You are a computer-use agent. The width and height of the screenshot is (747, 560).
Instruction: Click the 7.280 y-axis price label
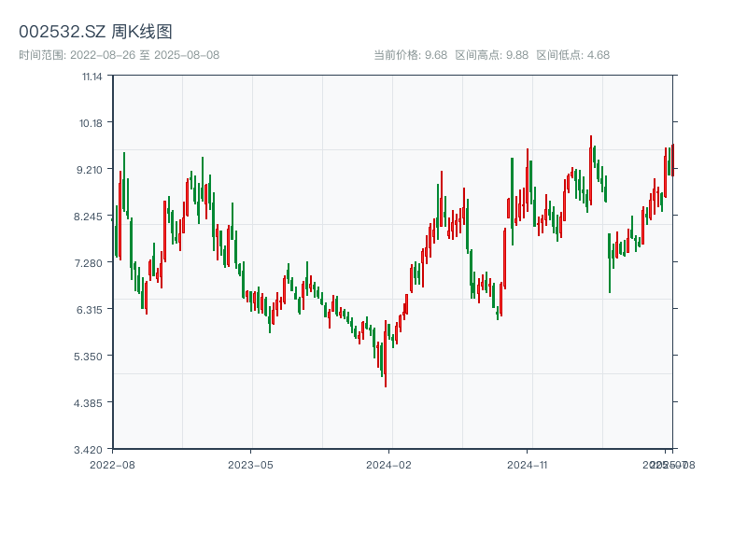[x=91, y=263]
